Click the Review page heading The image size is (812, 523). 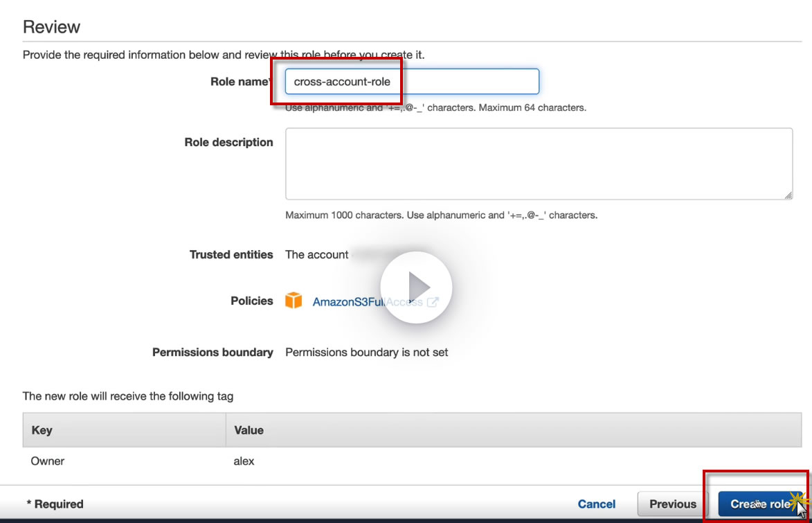click(x=51, y=27)
